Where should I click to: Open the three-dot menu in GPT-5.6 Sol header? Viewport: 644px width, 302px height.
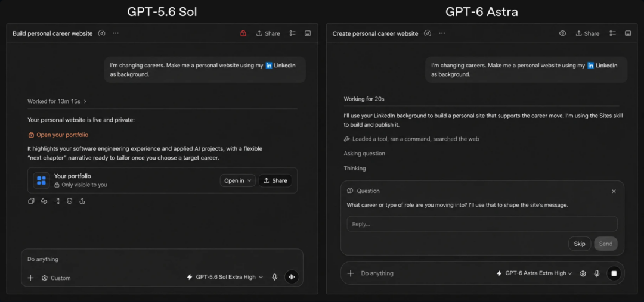click(x=116, y=33)
